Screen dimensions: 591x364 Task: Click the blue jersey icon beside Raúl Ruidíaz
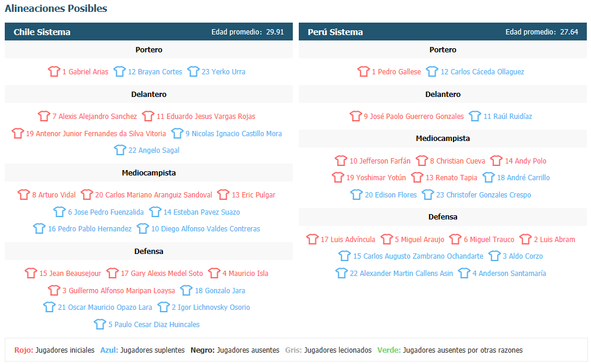[475, 116]
